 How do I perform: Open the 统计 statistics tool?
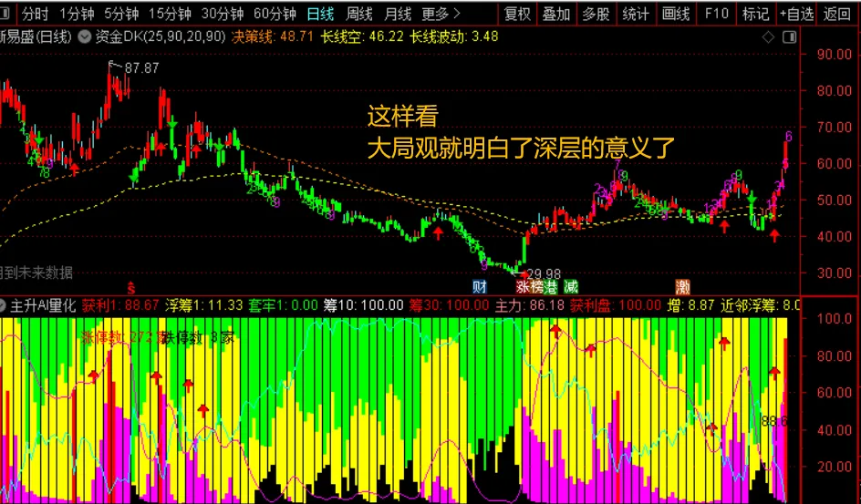(636, 14)
